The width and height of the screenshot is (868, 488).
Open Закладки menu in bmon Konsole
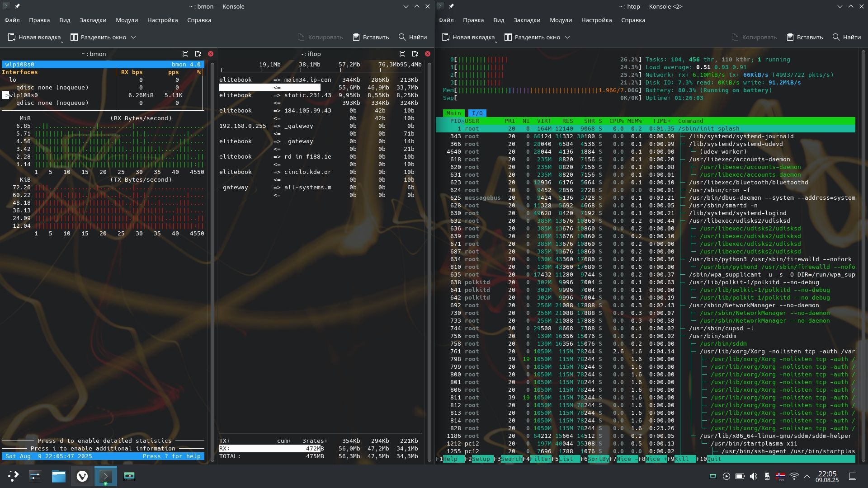[x=93, y=20]
